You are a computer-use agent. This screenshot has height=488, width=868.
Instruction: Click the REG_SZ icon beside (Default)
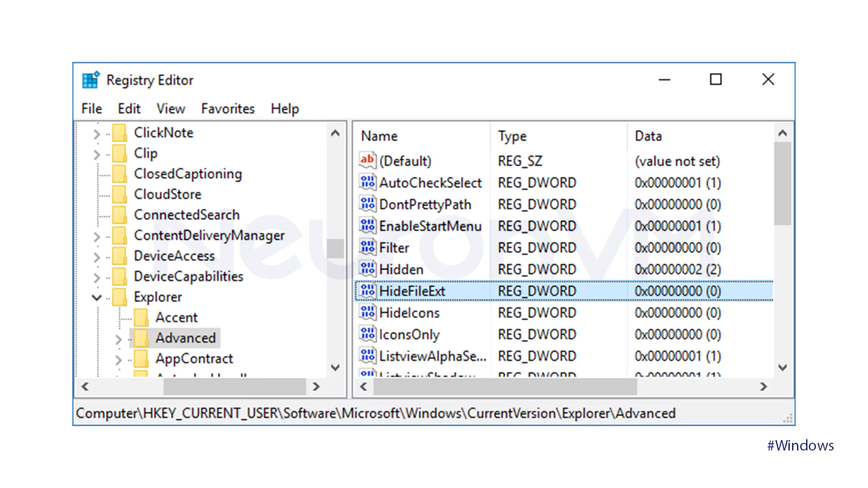pos(367,160)
